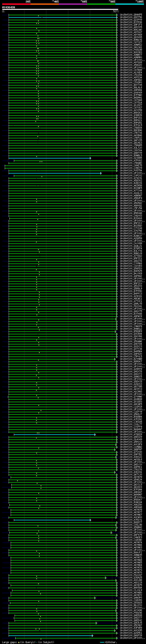The height and width of the screenshot is (644, 146).
Task: Select the UniRef100_B3SA16 label
Action: pos(131,218)
